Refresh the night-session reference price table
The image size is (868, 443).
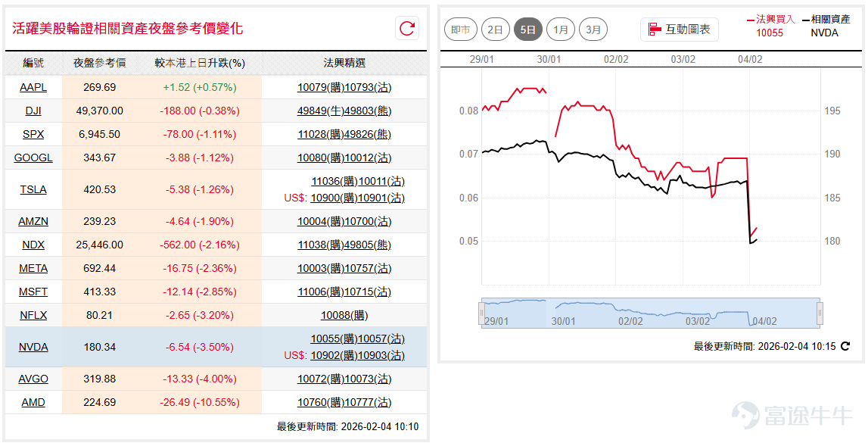point(407,28)
